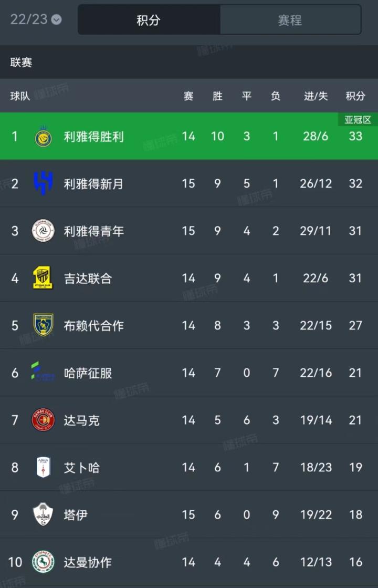Tap the 达马克 red circular badge
The image size is (378, 588).
tap(43, 420)
